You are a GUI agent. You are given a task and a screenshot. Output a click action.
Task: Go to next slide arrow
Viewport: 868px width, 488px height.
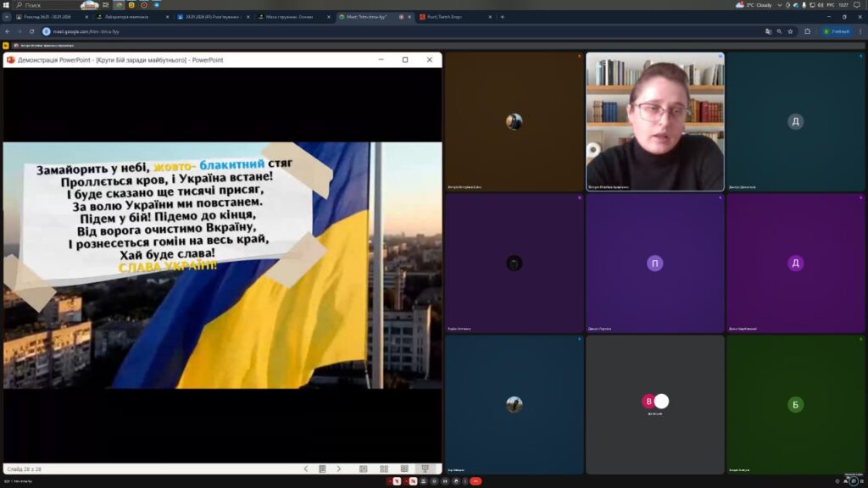point(338,469)
